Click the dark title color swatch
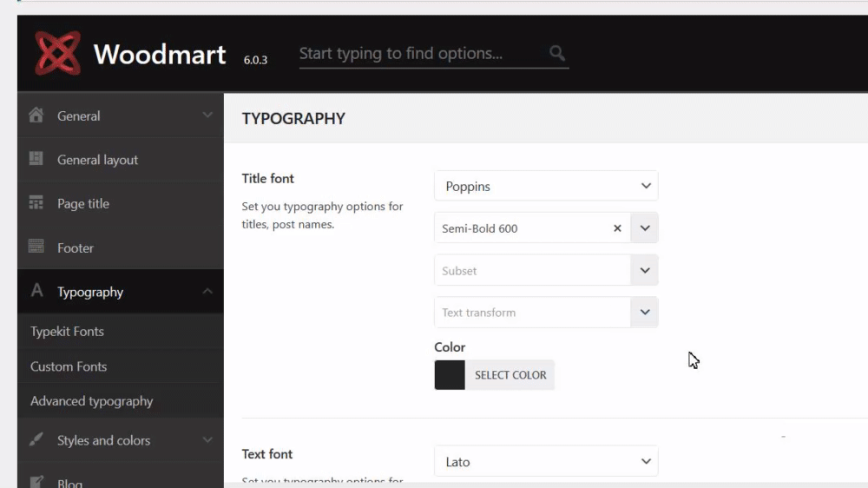 [x=450, y=375]
